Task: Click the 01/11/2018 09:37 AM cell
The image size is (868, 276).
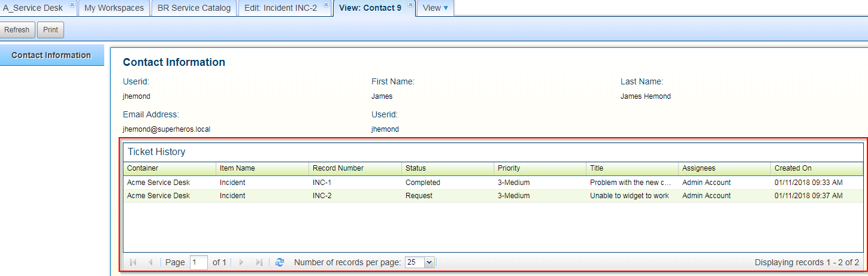Action: click(817, 196)
